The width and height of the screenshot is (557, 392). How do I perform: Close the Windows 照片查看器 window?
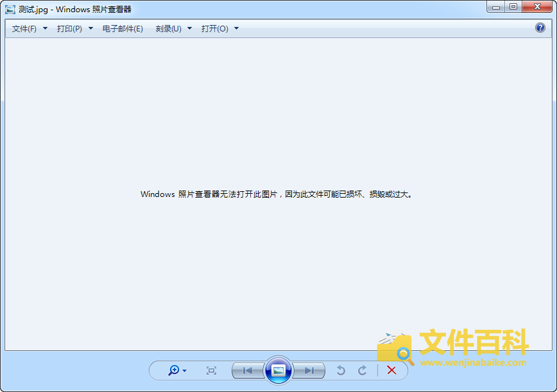[x=537, y=7]
